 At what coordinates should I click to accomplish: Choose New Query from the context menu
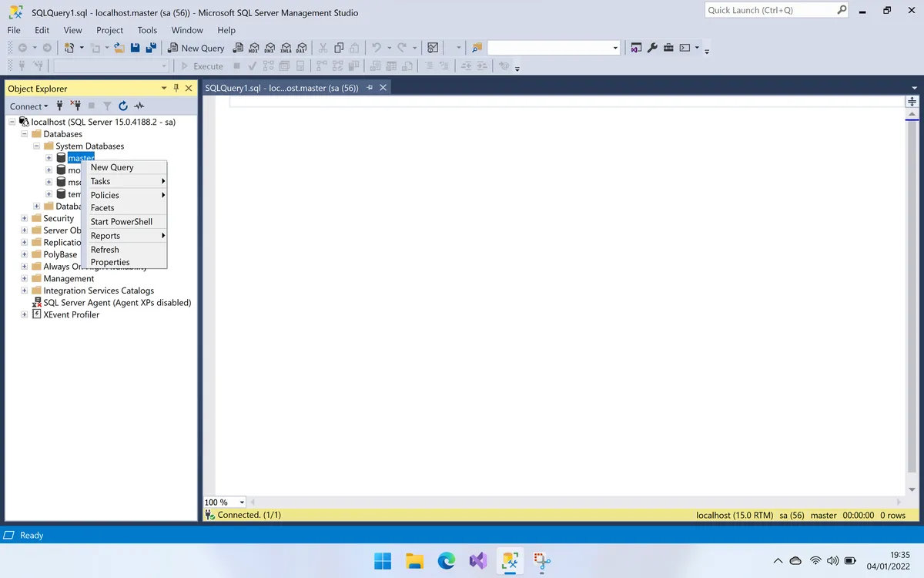[x=124, y=167]
